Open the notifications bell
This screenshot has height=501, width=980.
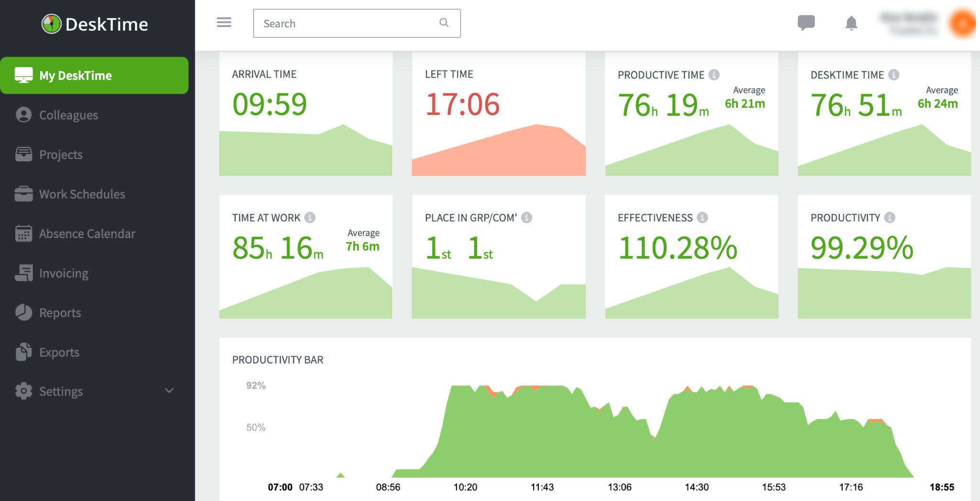coord(851,23)
